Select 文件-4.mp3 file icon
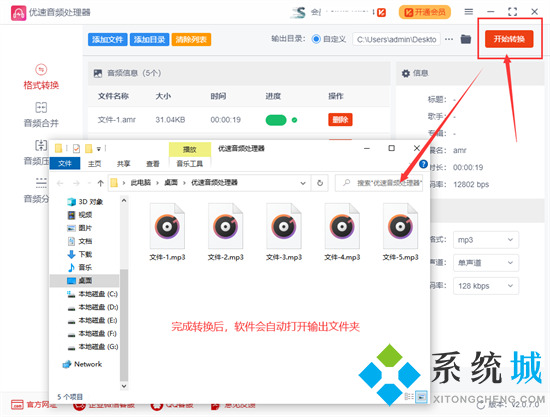The width and height of the screenshot is (550, 417). [x=342, y=226]
